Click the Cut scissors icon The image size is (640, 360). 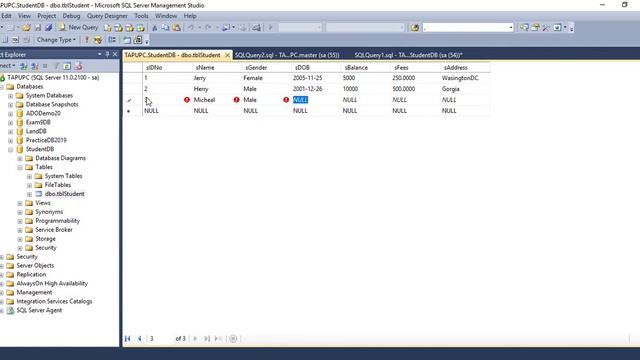click(x=154, y=27)
